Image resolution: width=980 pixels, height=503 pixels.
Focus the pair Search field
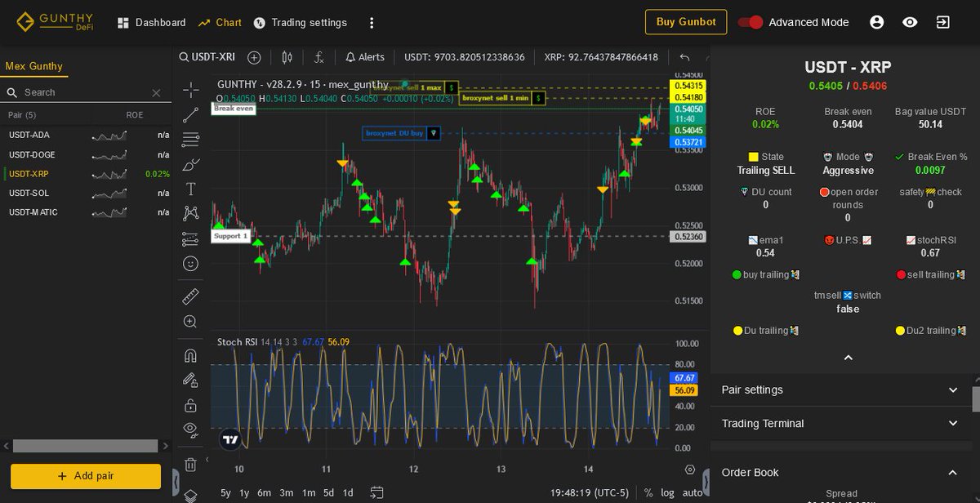(x=78, y=92)
